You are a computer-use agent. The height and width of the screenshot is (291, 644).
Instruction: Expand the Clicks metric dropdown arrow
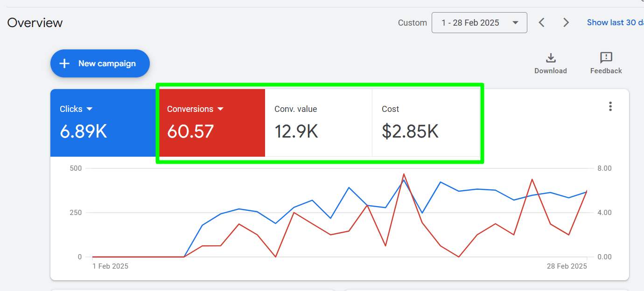coord(90,109)
